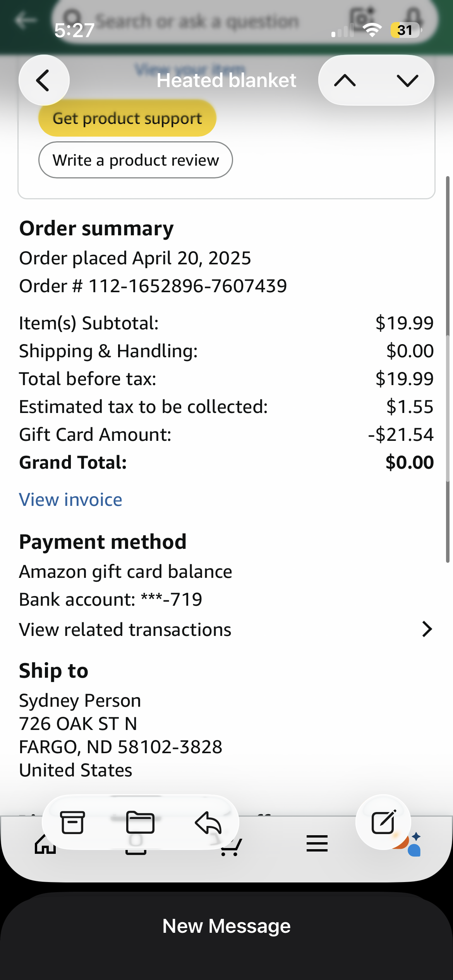Go to previous message with up arrow
The height and width of the screenshot is (980, 453).
tap(345, 81)
